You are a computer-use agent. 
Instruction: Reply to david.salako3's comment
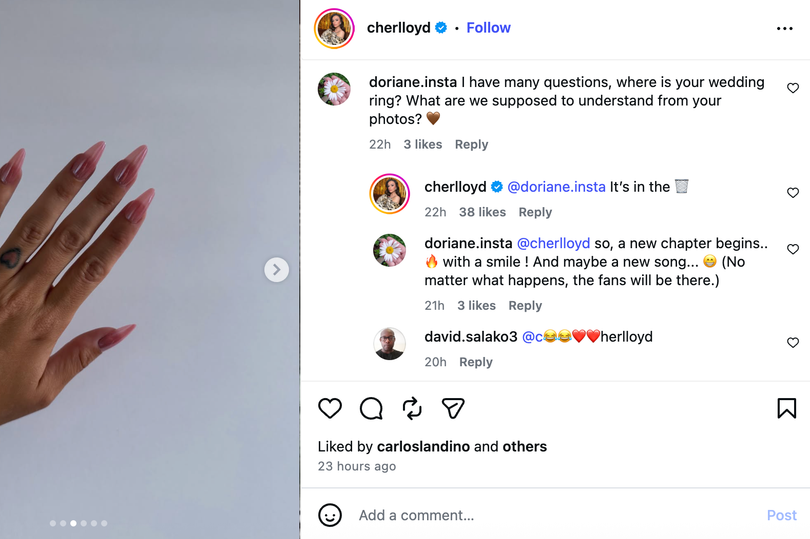coord(476,362)
